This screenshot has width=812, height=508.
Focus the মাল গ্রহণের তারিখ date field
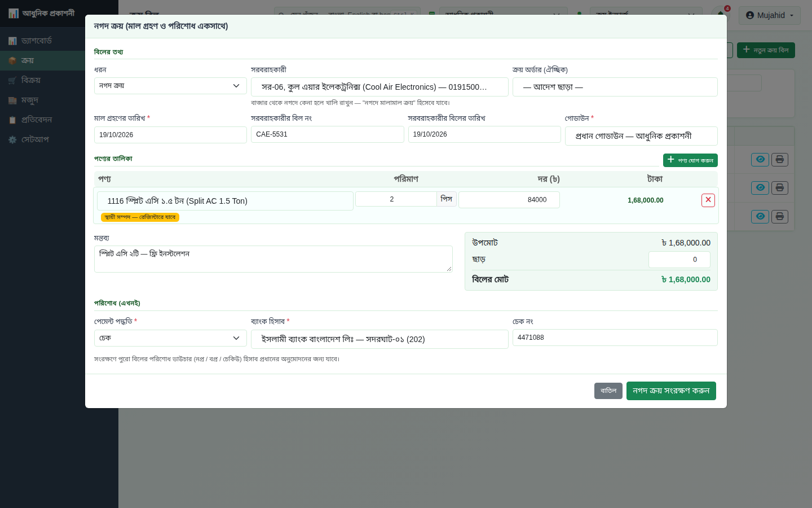[x=170, y=135]
